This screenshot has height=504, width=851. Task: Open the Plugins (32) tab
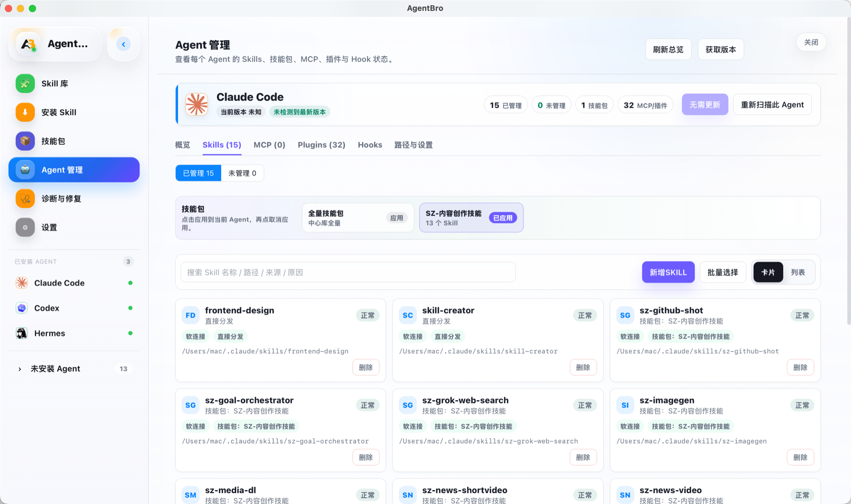pyautogui.click(x=321, y=145)
